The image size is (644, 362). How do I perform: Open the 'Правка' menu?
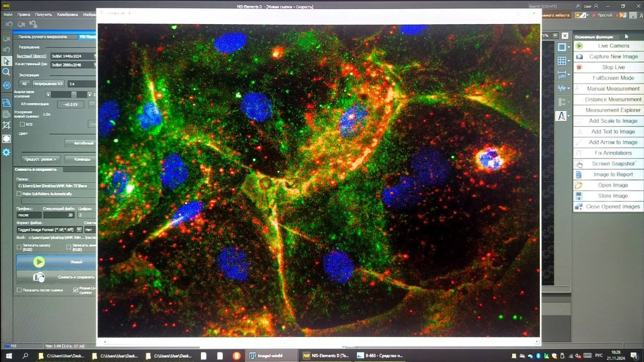(x=24, y=14)
